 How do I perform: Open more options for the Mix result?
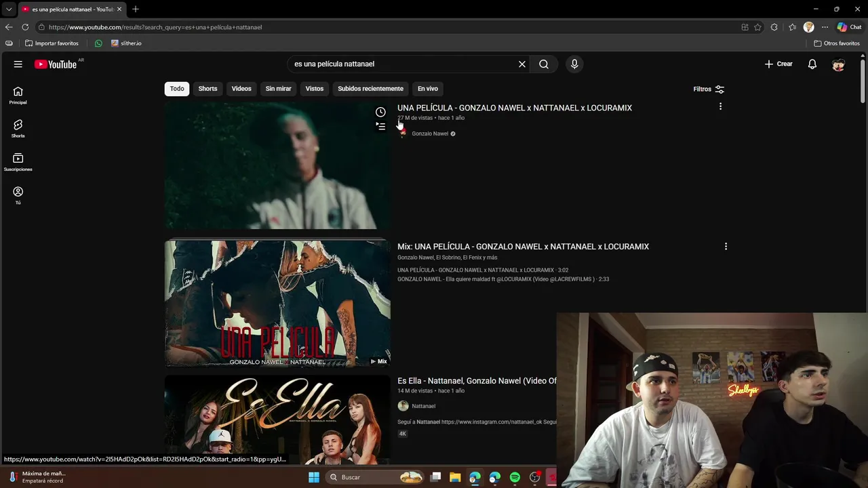pos(726,246)
